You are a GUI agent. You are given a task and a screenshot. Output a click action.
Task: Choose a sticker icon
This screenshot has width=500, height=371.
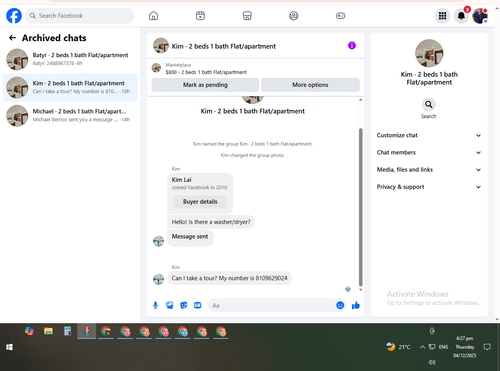(x=184, y=305)
